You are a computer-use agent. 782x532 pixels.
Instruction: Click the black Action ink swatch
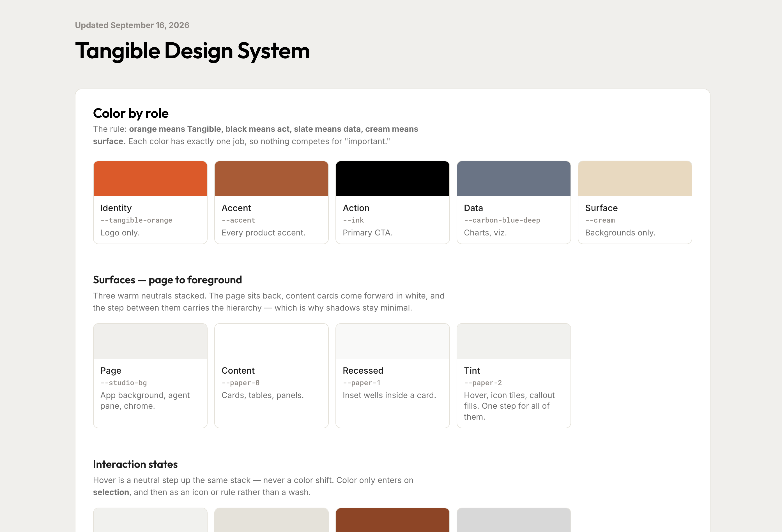point(392,179)
